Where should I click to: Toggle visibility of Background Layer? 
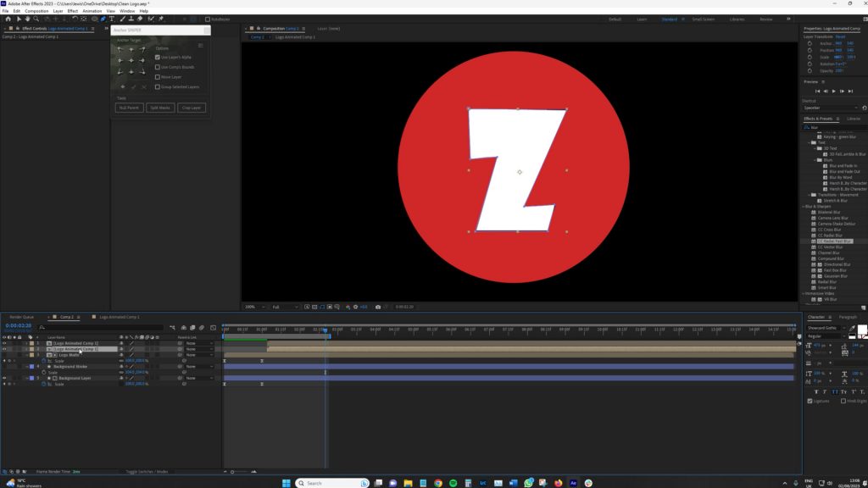pos(4,379)
